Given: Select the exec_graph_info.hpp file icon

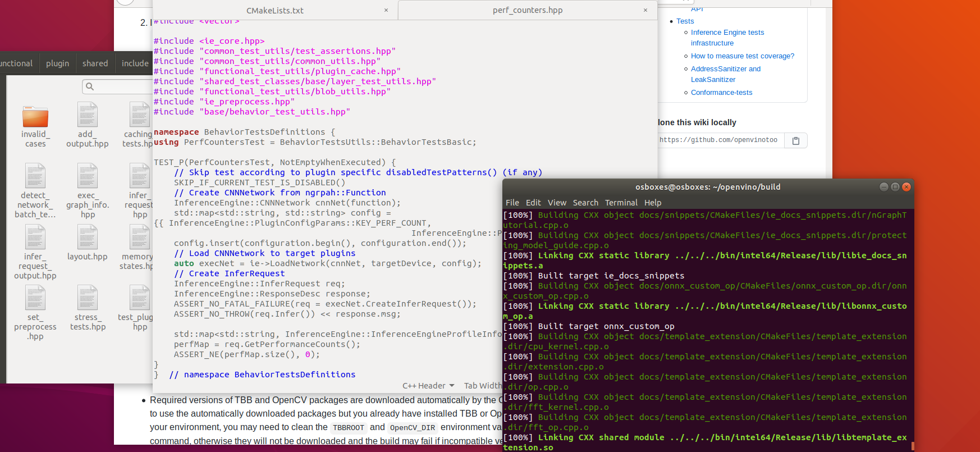Looking at the screenshot, I should (x=88, y=176).
